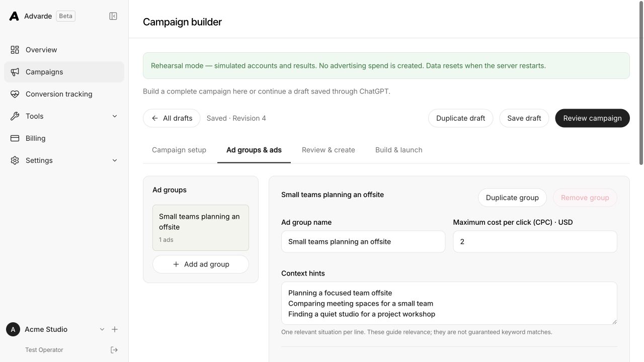The image size is (644, 362).
Task: Add a new ad group
Action: [201, 264]
